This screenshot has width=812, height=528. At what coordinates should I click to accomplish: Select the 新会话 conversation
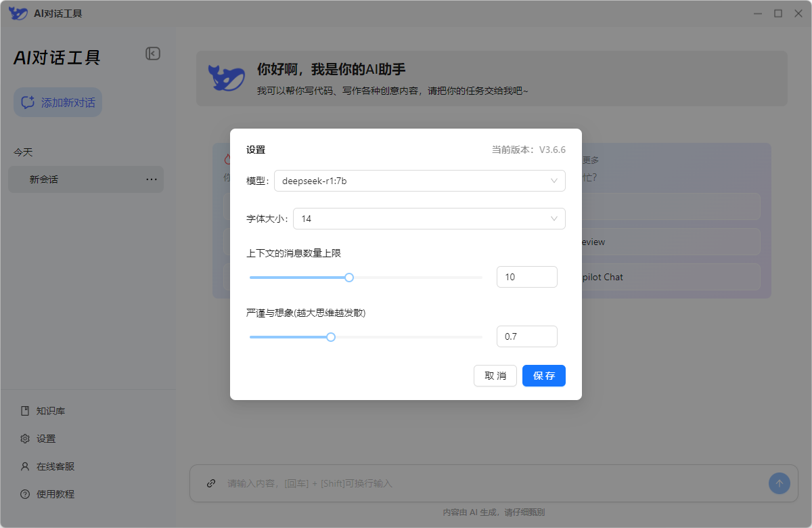[86, 179]
